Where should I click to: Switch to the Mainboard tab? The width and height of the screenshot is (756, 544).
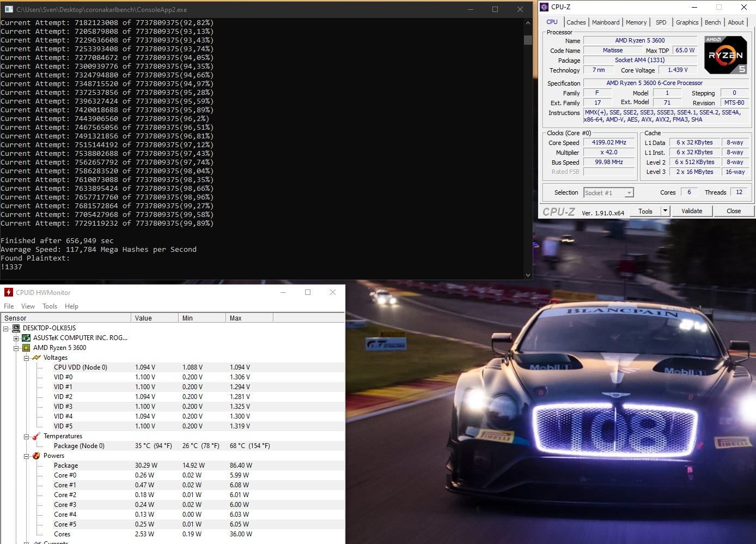click(606, 22)
